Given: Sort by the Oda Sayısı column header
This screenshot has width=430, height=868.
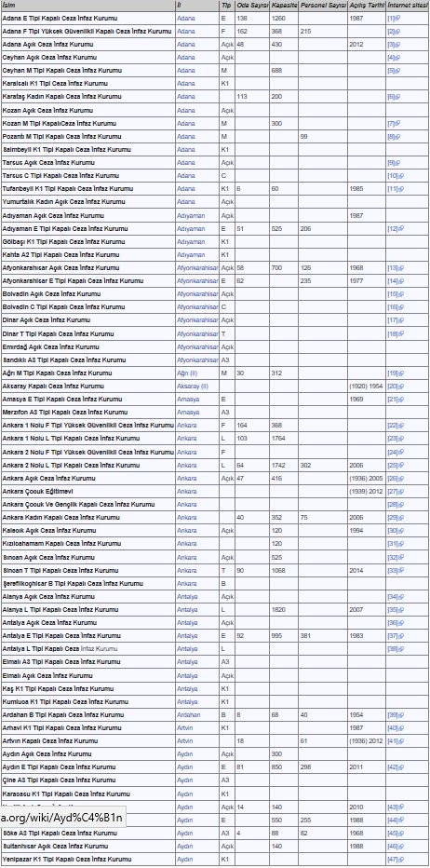Looking at the screenshot, I should (x=252, y=5).
